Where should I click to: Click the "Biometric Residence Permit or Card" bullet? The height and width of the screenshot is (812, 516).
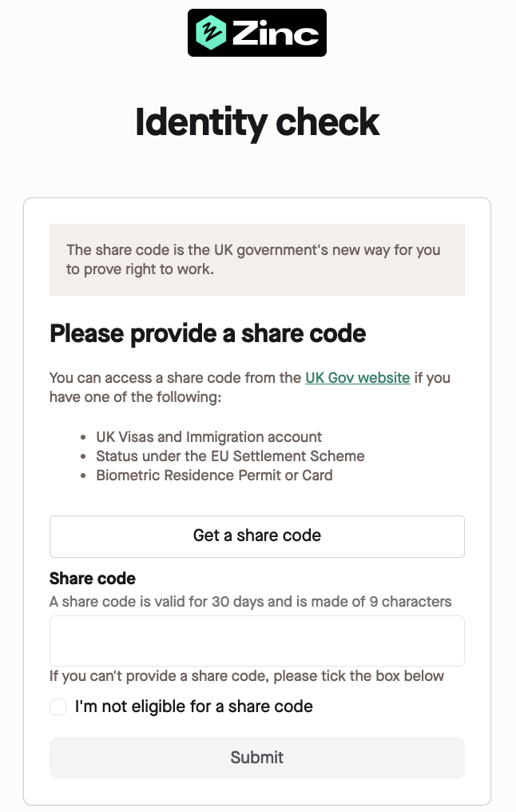[x=214, y=476]
